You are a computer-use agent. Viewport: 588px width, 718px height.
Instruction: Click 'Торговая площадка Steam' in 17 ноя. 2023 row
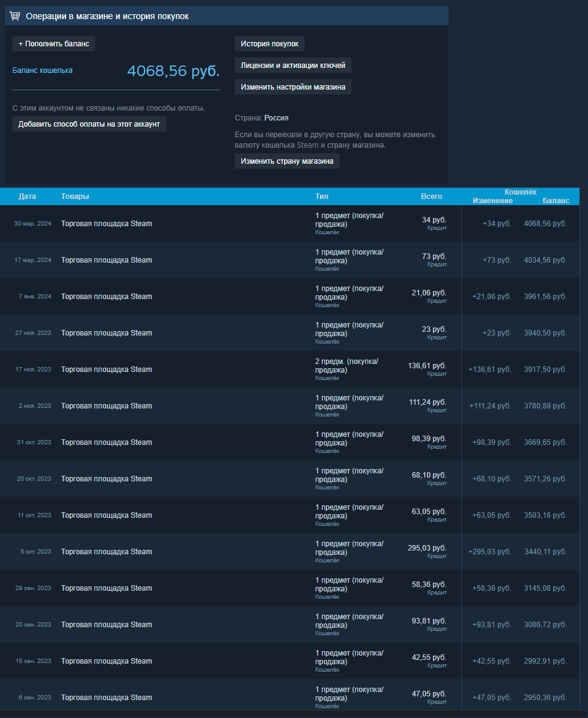pyautogui.click(x=107, y=370)
